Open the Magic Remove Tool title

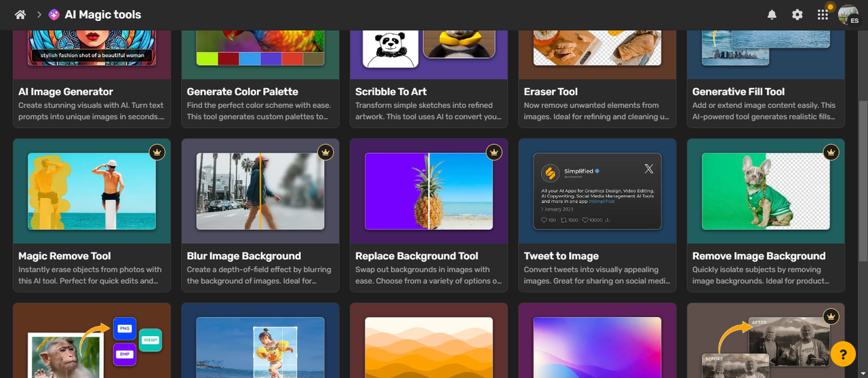(x=64, y=256)
